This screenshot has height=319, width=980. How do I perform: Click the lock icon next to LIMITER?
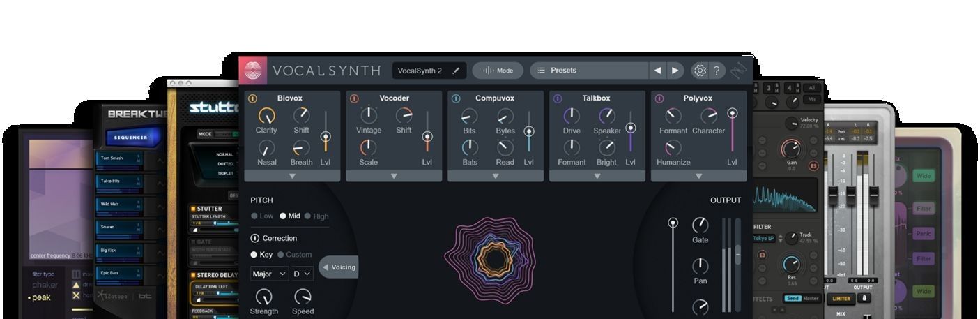pos(865,298)
